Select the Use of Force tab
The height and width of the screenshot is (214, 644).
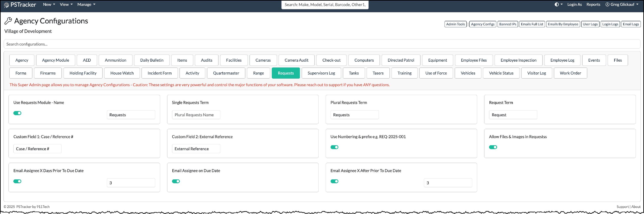pyautogui.click(x=436, y=73)
